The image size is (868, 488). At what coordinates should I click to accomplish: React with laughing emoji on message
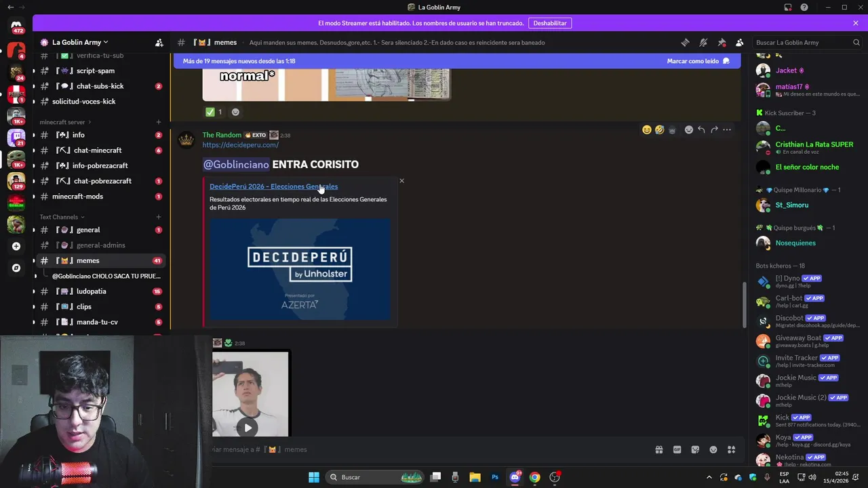tap(647, 129)
